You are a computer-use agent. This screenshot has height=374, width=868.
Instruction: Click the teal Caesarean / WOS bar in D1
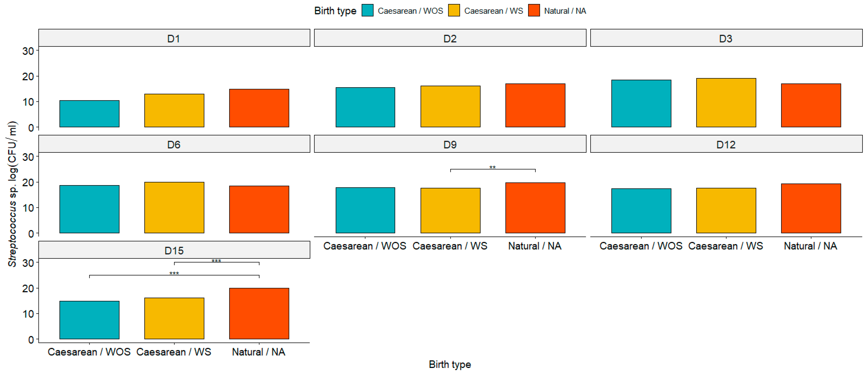pos(89,114)
